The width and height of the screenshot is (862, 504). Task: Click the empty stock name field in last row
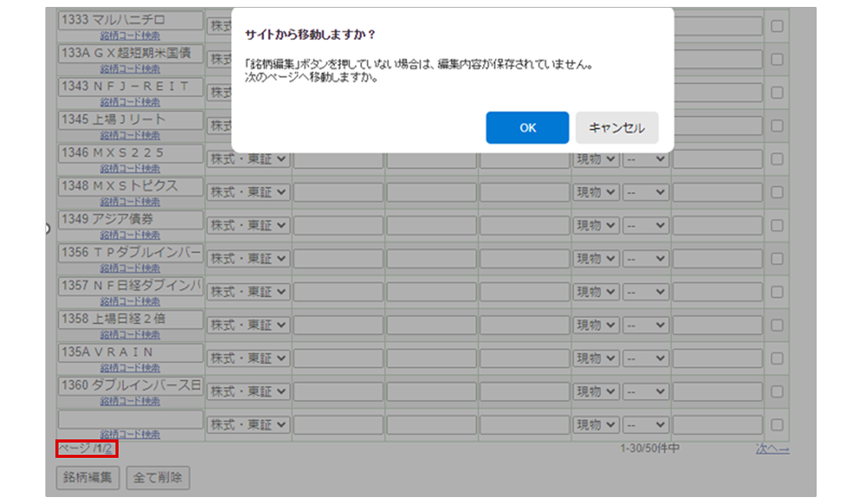[130, 419]
